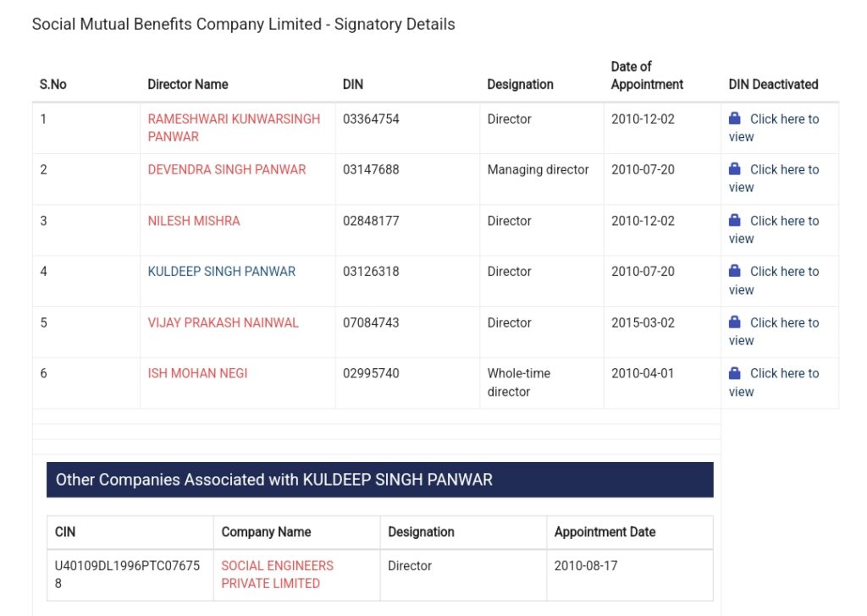Click lock icon beside Devendra Singh Panwar's DIN status
The image size is (867, 616).
click(x=734, y=169)
